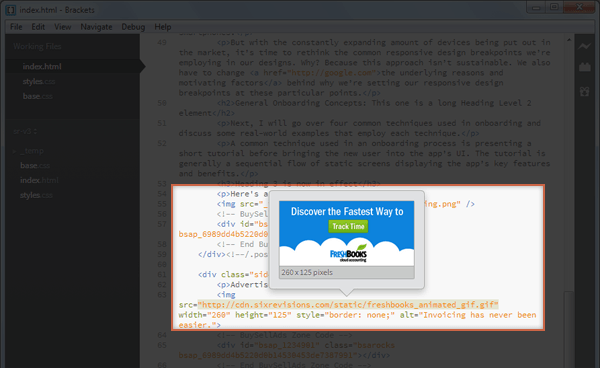Open the Extension Manager brick icon
Viewport: 600px width, 368px height.
(584, 67)
